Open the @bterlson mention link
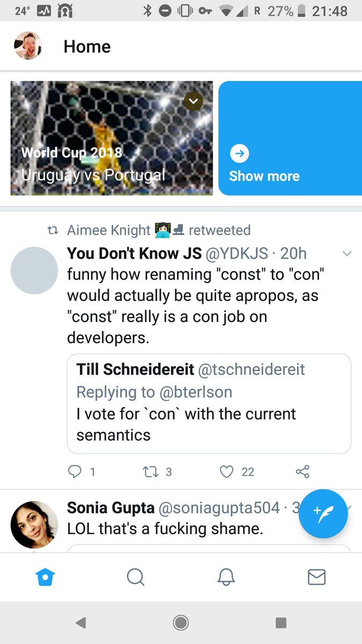Image resolution: width=362 pixels, height=644 pixels. (195, 392)
